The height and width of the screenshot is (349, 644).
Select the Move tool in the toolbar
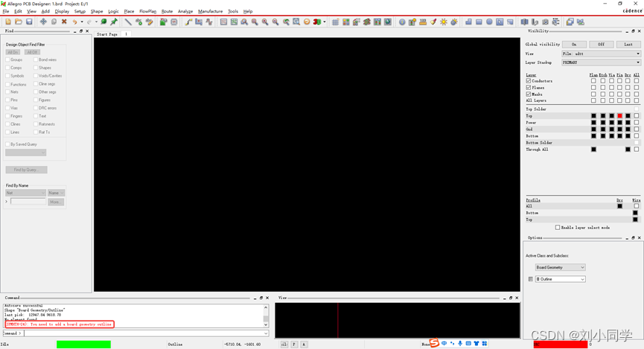coord(43,22)
